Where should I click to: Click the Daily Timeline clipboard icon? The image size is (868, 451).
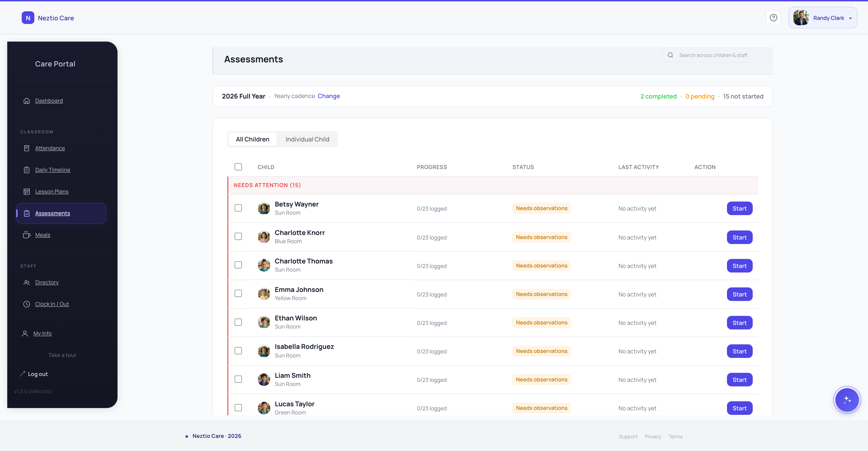pyautogui.click(x=27, y=170)
